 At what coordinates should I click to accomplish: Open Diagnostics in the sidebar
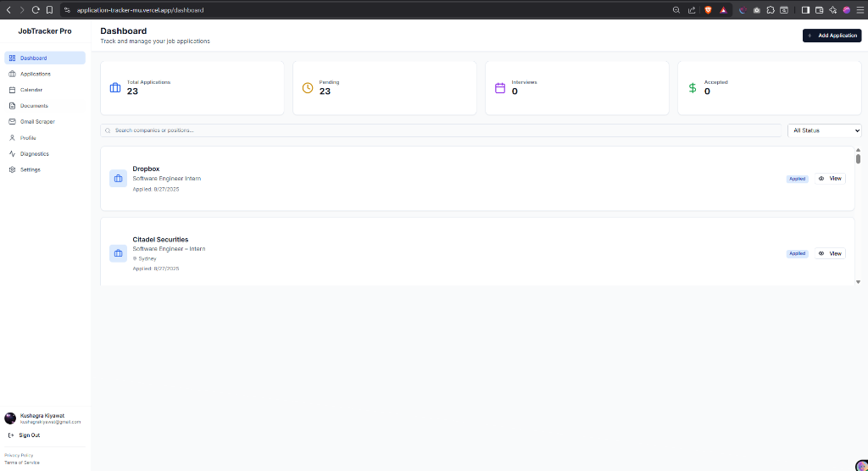pyautogui.click(x=45, y=154)
